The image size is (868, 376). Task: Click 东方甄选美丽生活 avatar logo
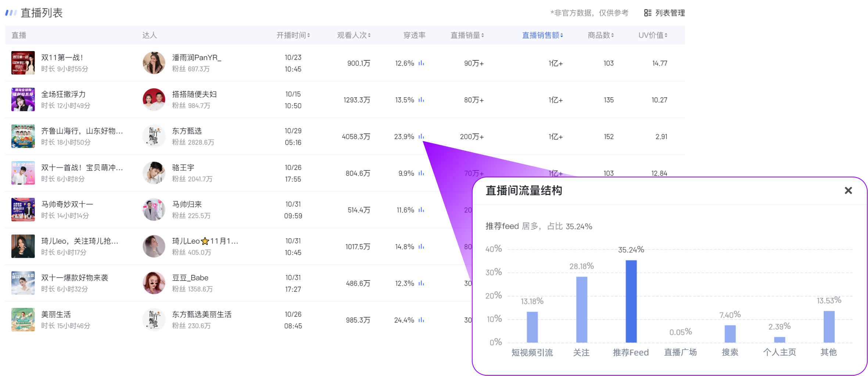(154, 320)
